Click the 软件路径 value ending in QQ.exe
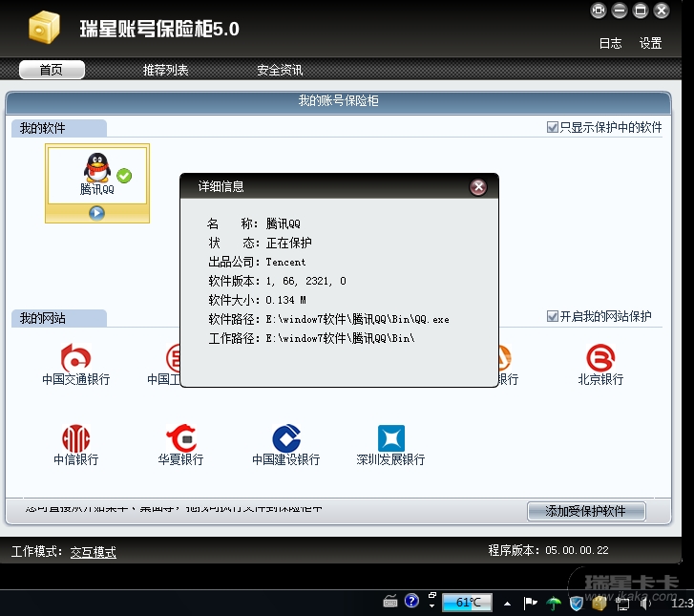This screenshot has width=694, height=616. click(358, 319)
